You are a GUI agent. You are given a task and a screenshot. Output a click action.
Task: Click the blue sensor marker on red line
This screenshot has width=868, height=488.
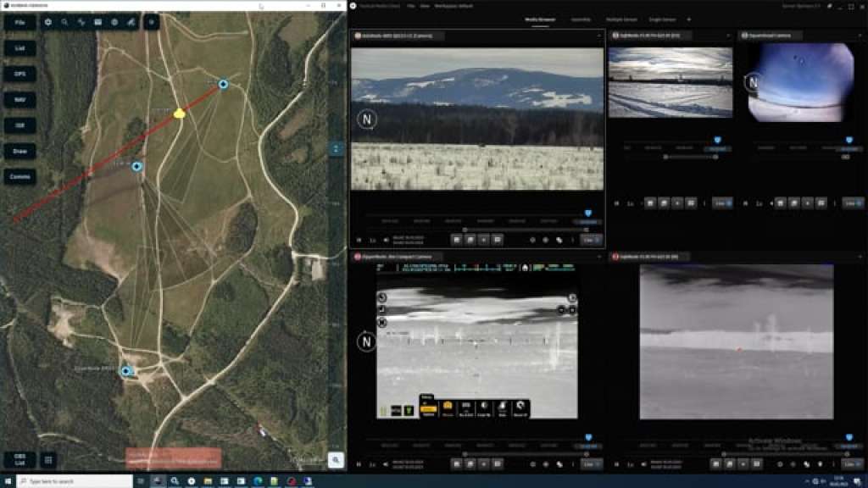pos(136,167)
